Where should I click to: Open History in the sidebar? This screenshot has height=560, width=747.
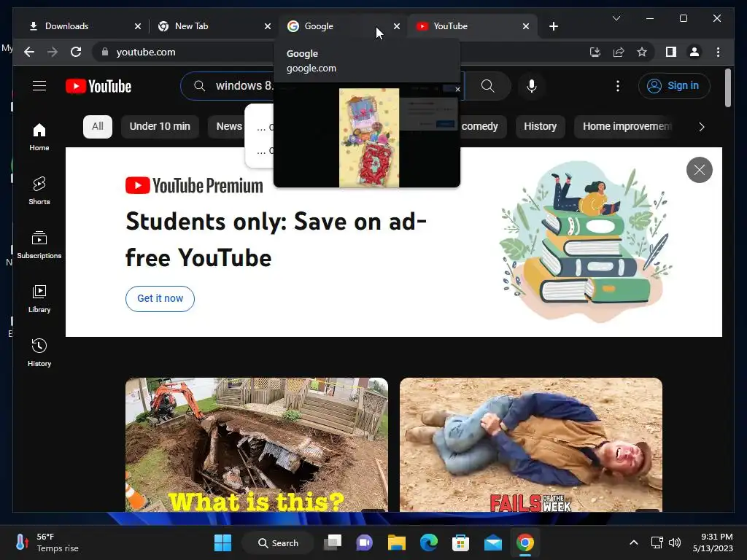click(x=39, y=352)
